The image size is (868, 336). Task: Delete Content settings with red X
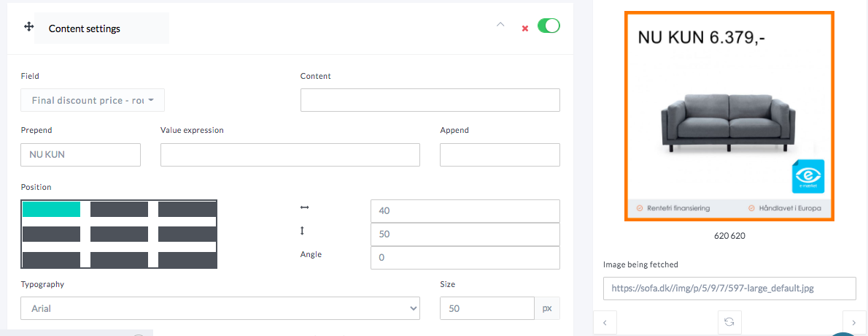coord(524,28)
